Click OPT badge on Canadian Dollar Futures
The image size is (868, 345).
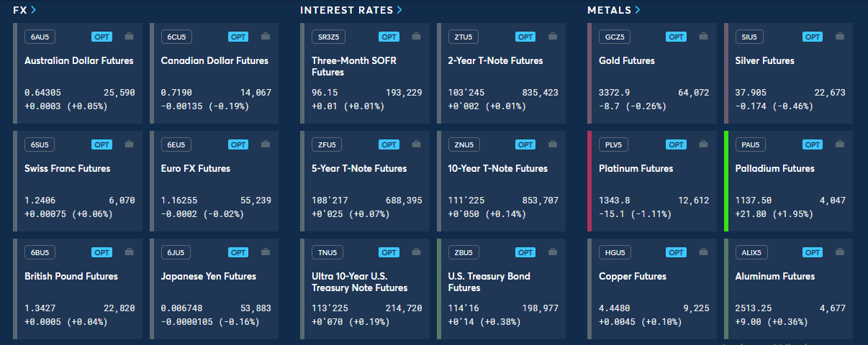tap(238, 37)
